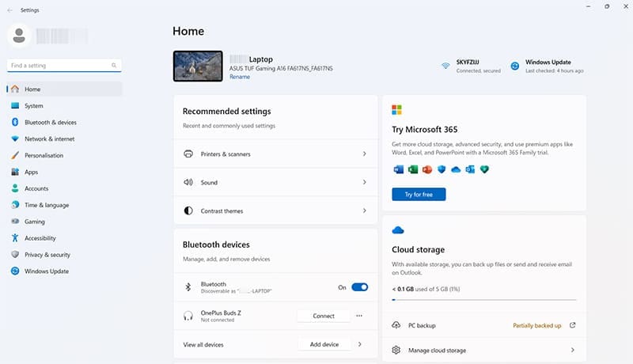Select Personalisation from the sidebar
633x364 pixels.
tap(44, 155)
